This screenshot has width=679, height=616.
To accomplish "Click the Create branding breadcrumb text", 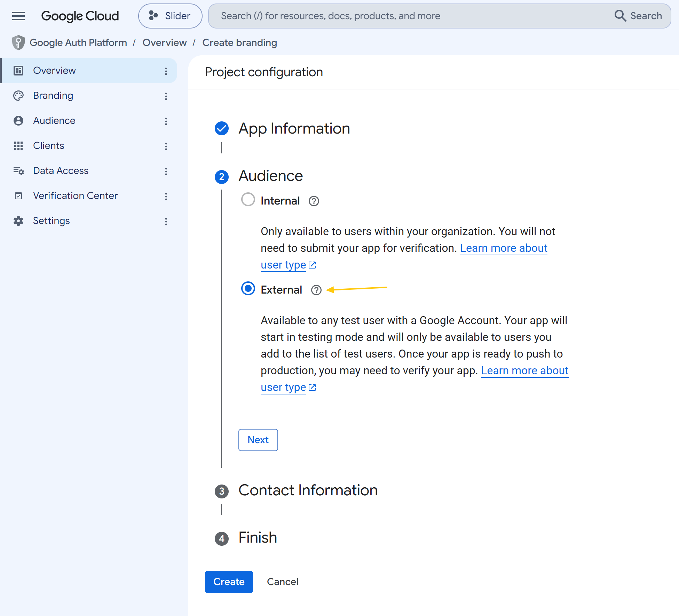I will (240, 43).
